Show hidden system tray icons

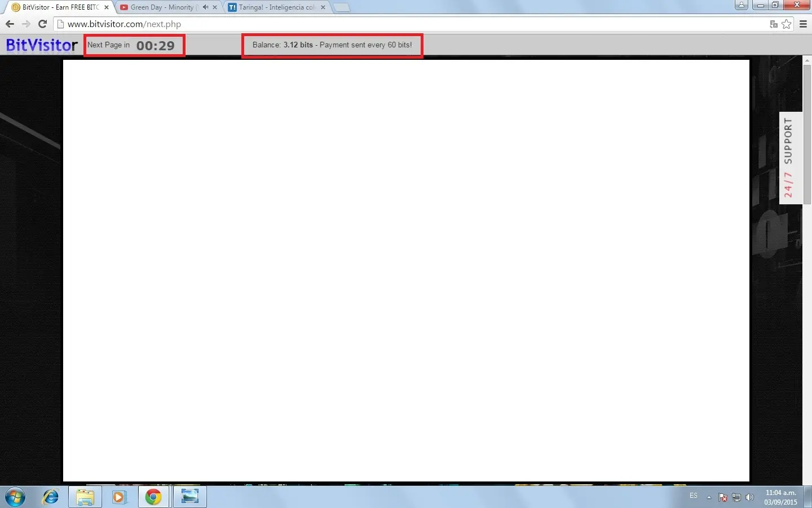[x=709, y=497]
